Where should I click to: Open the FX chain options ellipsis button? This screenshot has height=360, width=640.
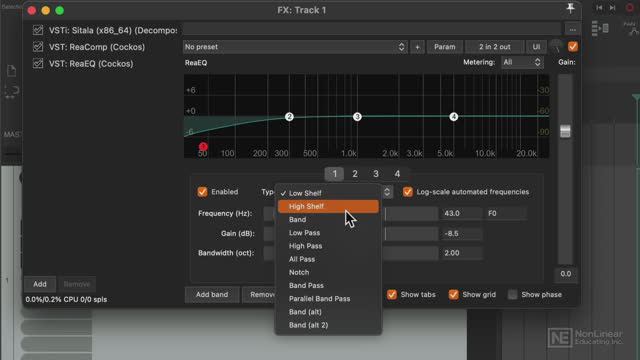tap(573, 29)
